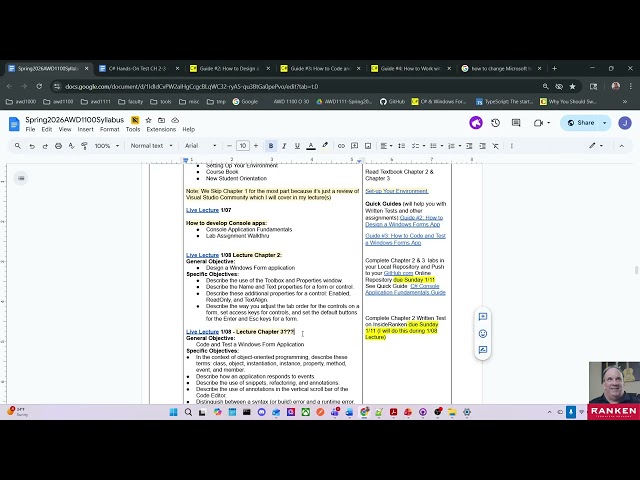Star the Spring2026AWD1100Syllabus document
This screenshot has width=640, height=480.
click(149, 120)
